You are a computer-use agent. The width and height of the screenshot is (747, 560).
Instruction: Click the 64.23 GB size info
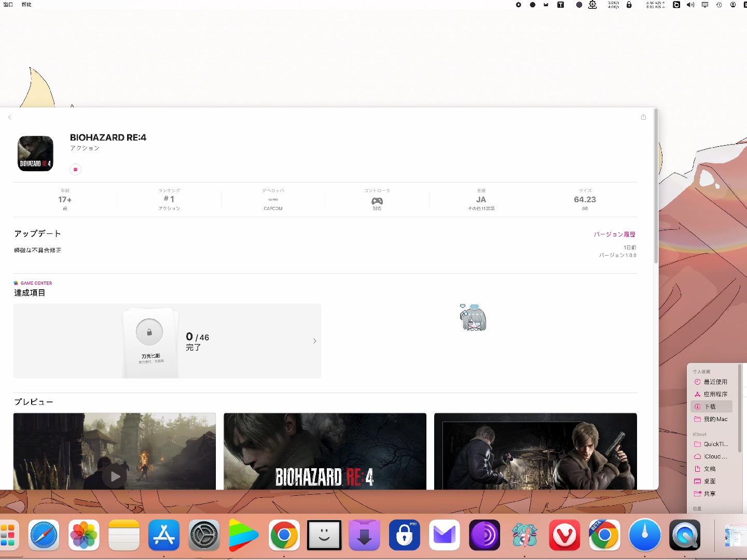[585, 200]
